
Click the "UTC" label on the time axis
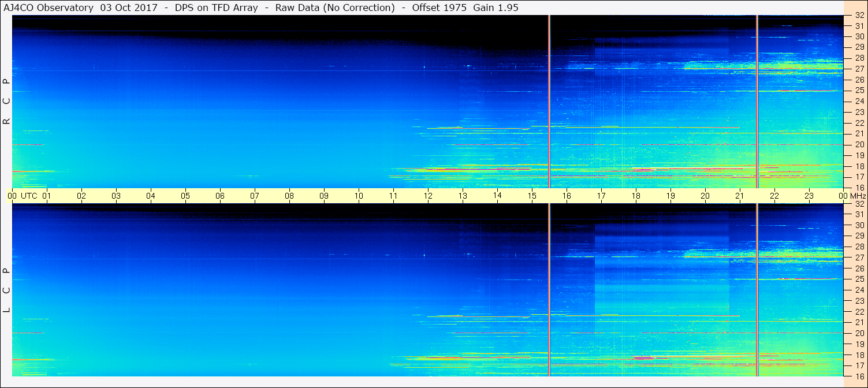pos(29,196)
